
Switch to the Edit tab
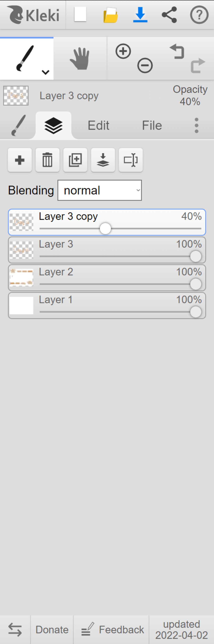point(98,125)
